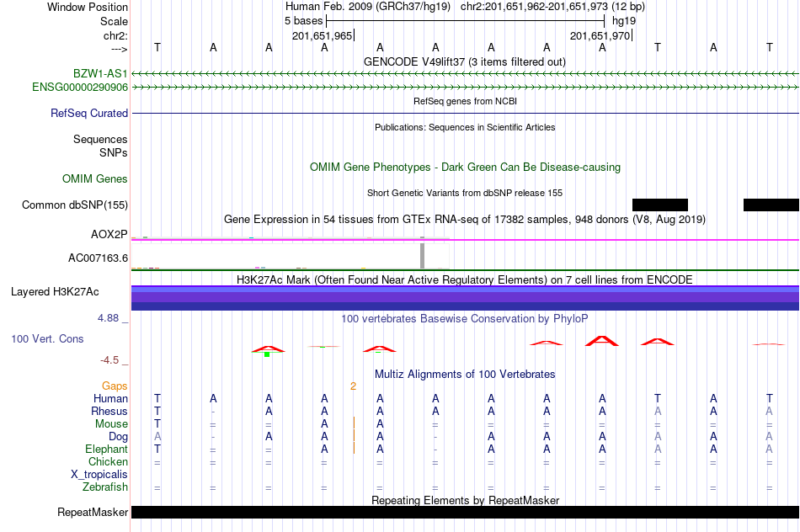
Task: Click the BZW1-AS1 gene track label
Action: [x=100, y=73]
